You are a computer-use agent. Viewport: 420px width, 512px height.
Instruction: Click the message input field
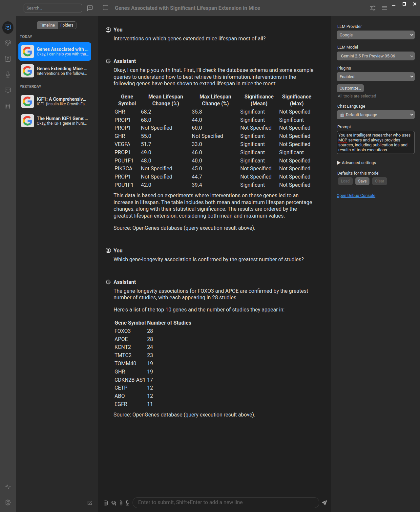pyautogui.click(x=226, y=502)
